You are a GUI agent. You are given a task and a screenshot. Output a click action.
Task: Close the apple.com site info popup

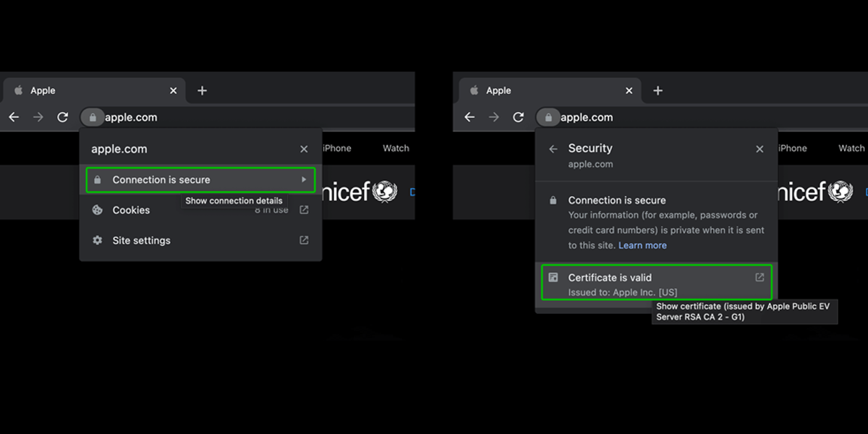tap(304, 149)
